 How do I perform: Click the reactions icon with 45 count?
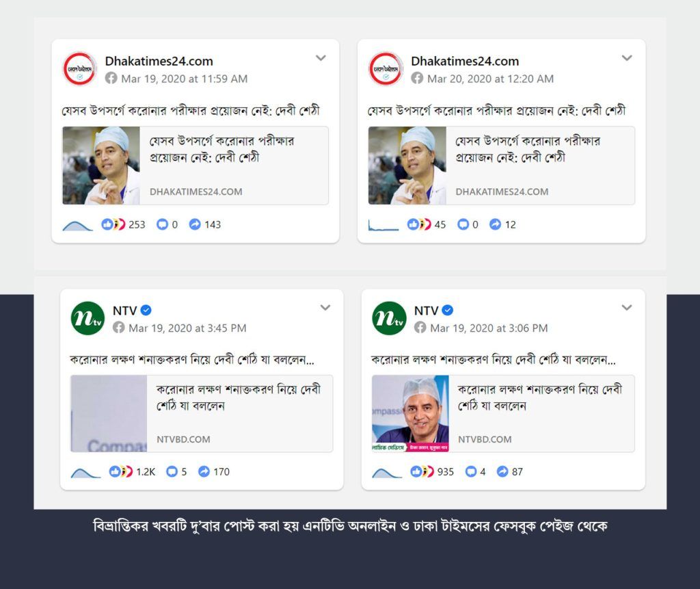click(x=419, y=224)
